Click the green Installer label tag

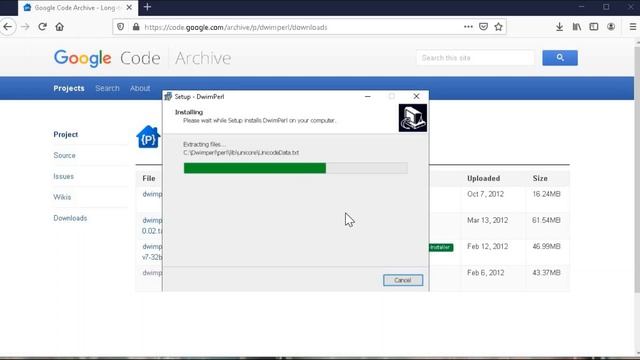[441, 247]
